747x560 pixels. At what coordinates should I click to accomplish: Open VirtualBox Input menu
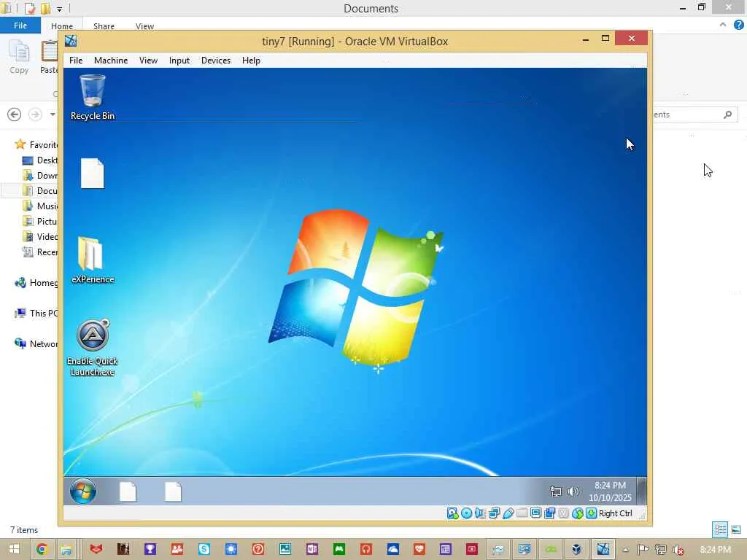tap(179, 61)
